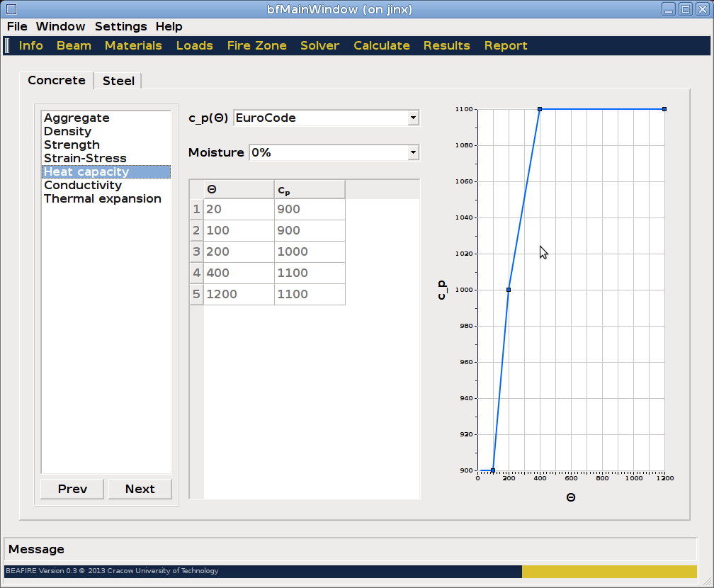The image size is (714, 588).
Task: Switch to the Steel tab
Action: 118,81
